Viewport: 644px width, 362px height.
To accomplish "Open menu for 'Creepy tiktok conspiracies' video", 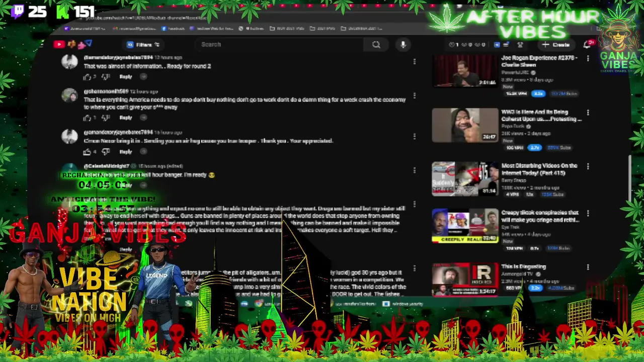I will point(588,214).
